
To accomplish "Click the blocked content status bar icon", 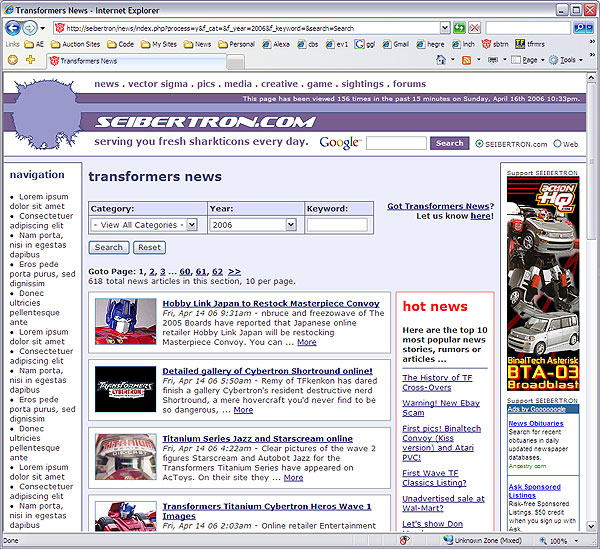I will coord(404,541).
